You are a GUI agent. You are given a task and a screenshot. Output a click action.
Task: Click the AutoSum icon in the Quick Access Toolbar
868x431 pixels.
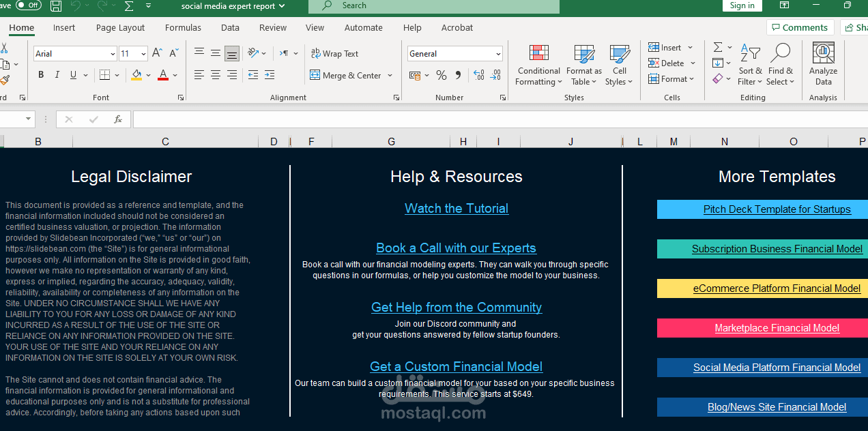pos(128,6)
